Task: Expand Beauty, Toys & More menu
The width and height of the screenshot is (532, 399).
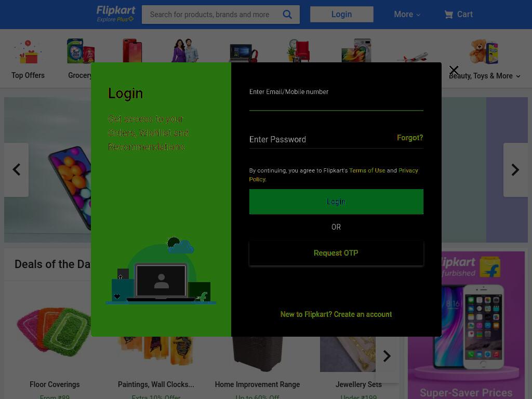Action: coord(485,76)
